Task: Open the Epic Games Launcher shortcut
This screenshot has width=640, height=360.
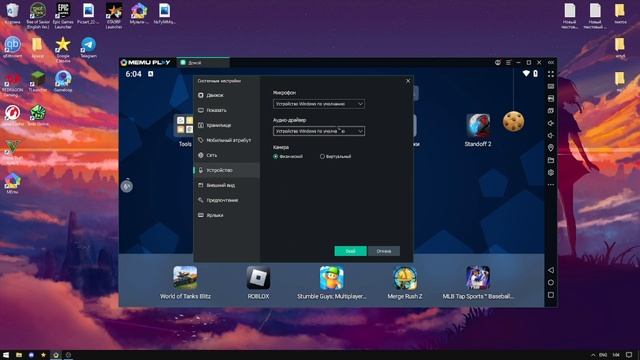Action: [63, 16]
